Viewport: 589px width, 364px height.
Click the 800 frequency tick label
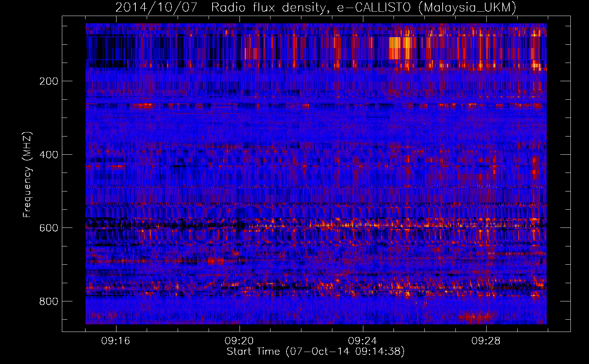coord(48,301)
